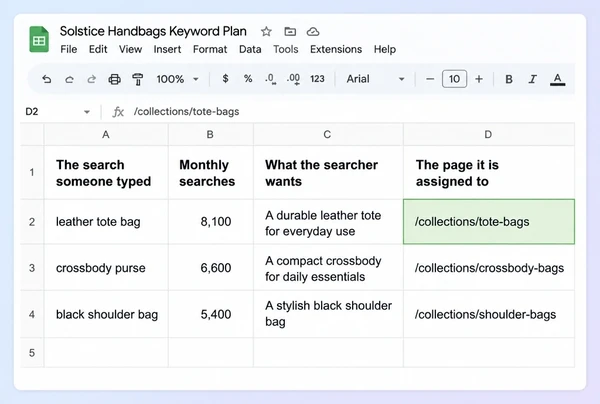This screenshot has height=404, width=600.
Task: Open the Data menu
Action: tap(250, 49)
